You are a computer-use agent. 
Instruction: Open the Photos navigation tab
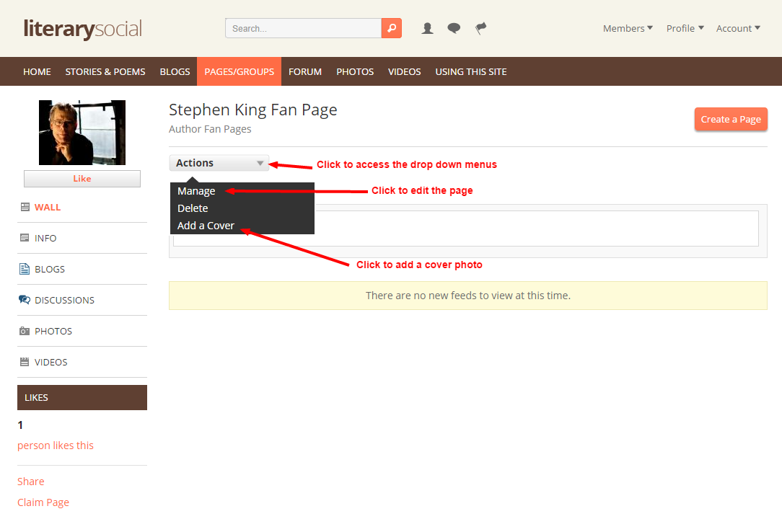pos(355,72)
